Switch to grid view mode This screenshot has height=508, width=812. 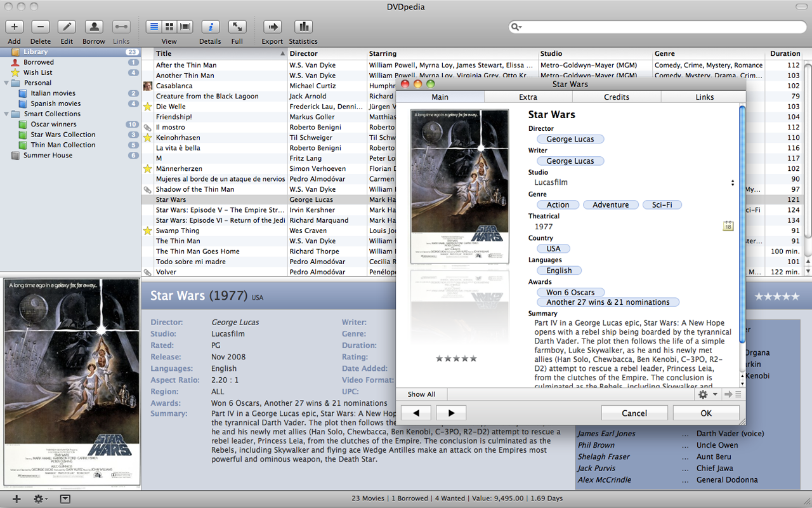click(x=169, y=27)
